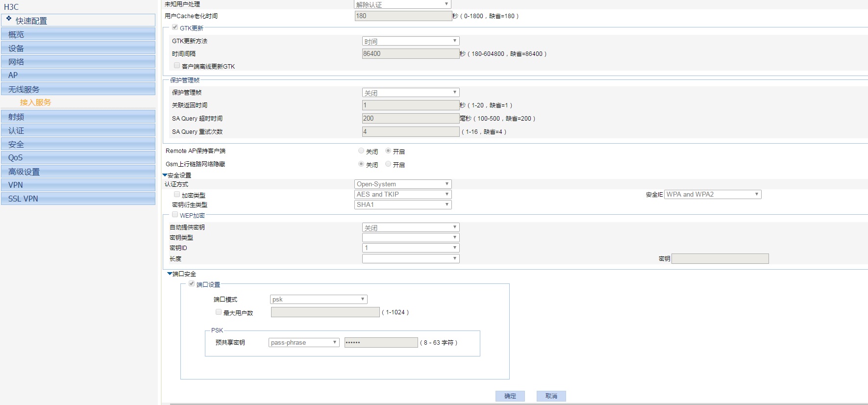Click SA Query 超时时间 input field
The height and width of the screenshot is (405, 868).
[411, 118]
